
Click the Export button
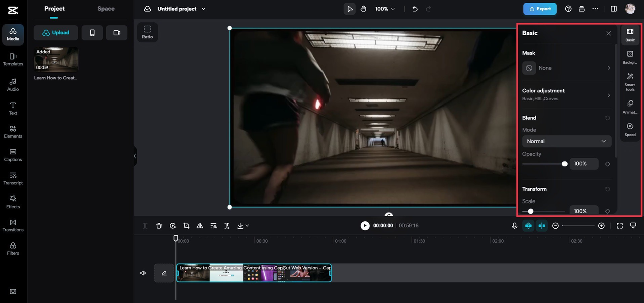click(540, 9)
